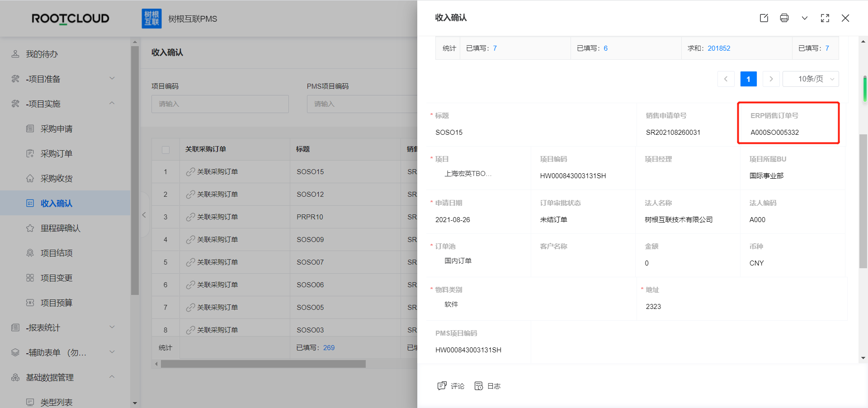Open 关联采购订单 link in PRPR10 row
The height and width of the screenshot is (408, 868).
point(212,217)
